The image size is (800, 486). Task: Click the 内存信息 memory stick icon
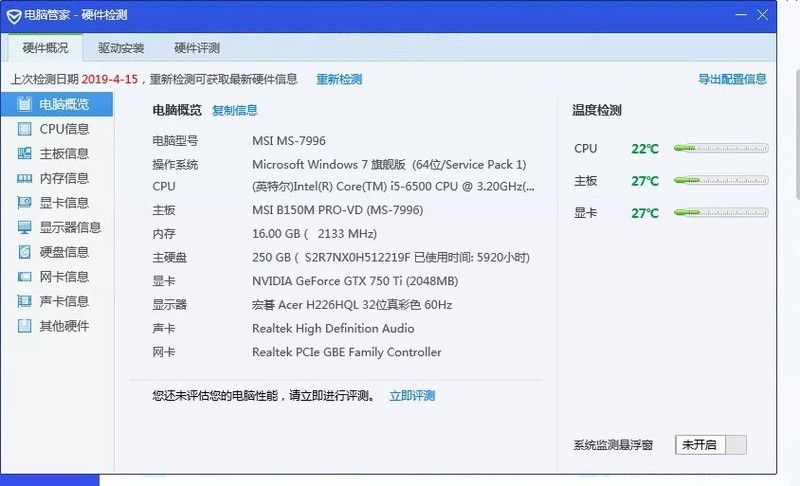[x=24, y=178]
